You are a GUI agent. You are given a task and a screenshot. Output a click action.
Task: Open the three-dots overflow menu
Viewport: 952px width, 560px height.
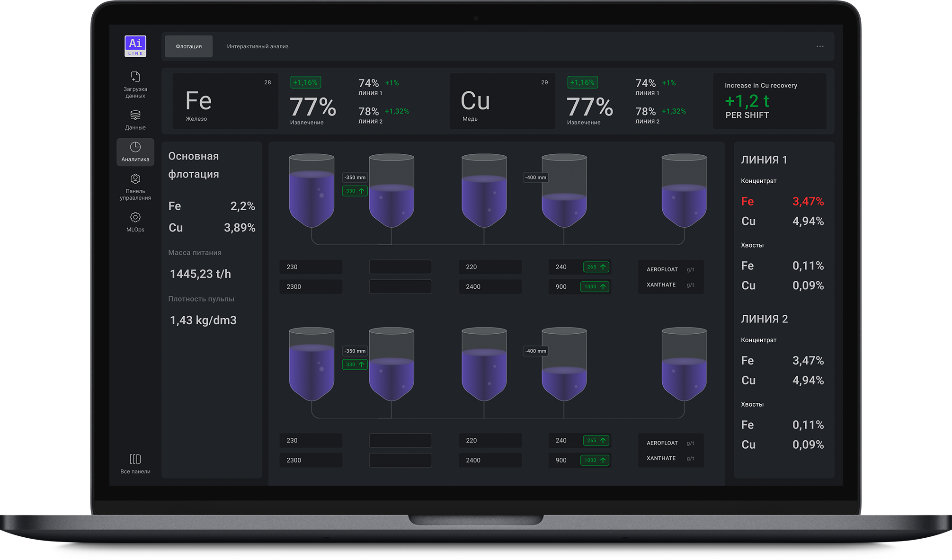point(820,46)
